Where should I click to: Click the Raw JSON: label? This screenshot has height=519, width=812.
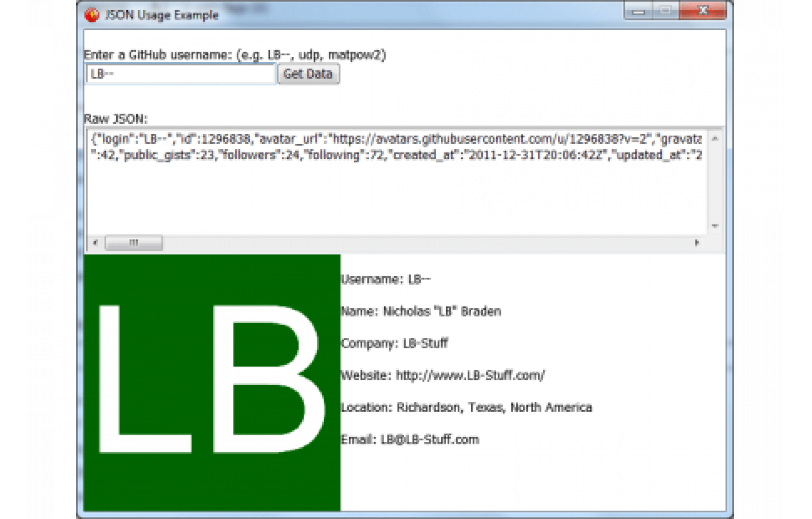tap(116, 119)
